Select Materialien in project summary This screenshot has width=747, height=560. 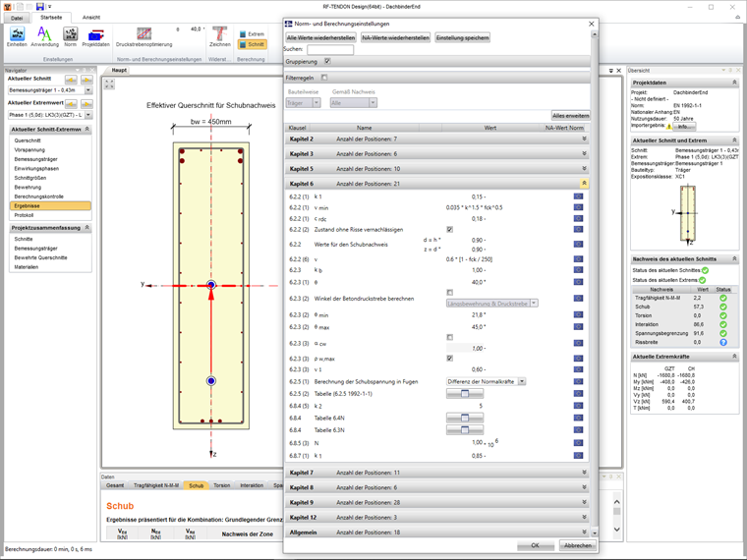tap(27, 267)
